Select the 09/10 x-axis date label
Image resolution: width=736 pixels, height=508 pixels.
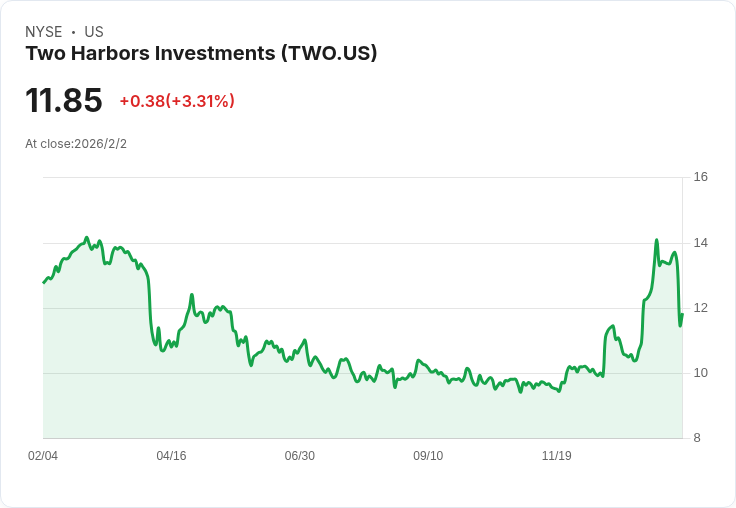(x=428, y=456)
